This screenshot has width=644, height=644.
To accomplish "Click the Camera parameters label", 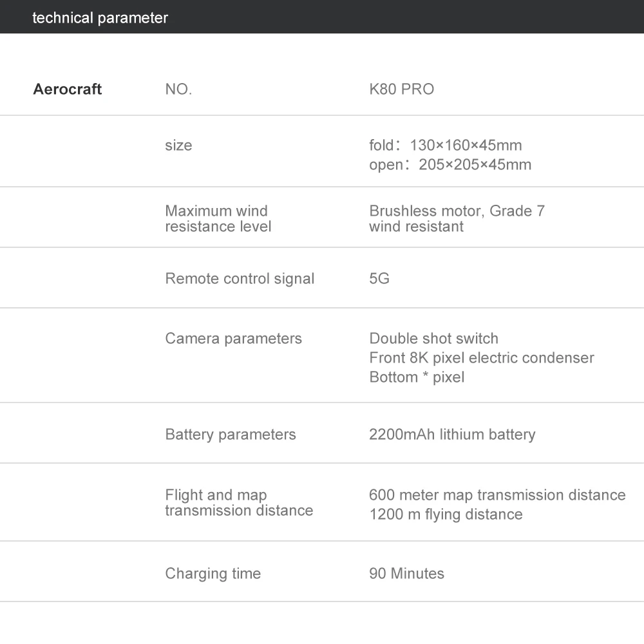I will [233, 338].
